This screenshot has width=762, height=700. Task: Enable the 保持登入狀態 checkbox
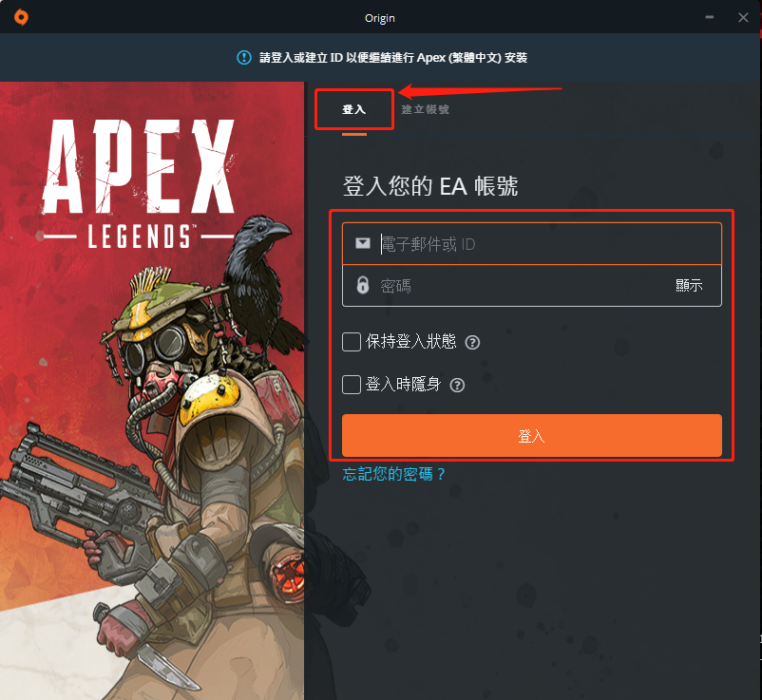point(352,342)
